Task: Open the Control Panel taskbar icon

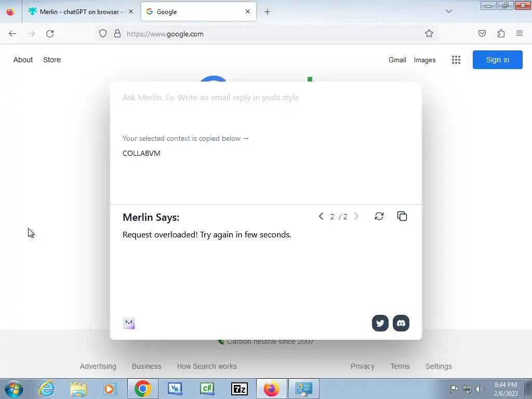Action: pos(303,389)
